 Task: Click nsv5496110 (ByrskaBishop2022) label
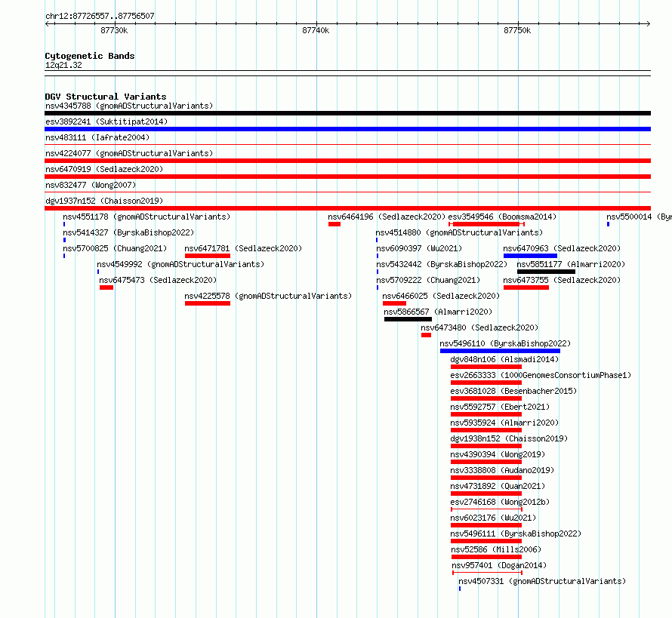[x=505, y=343]
